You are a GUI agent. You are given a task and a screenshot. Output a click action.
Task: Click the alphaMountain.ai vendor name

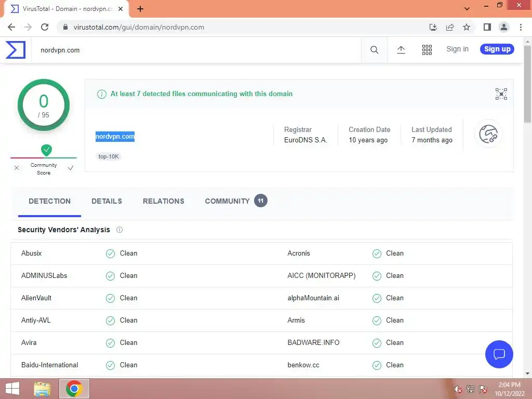313,298
